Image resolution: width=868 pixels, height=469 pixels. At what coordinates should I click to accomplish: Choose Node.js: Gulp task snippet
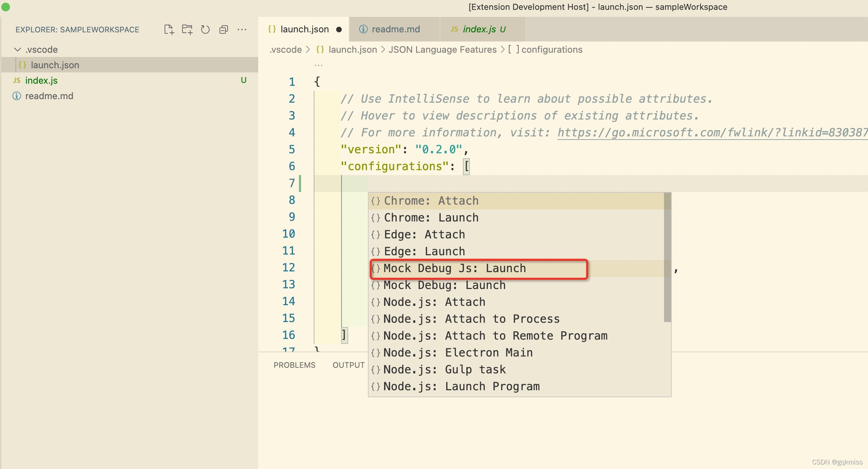click(x=516, y=370)
